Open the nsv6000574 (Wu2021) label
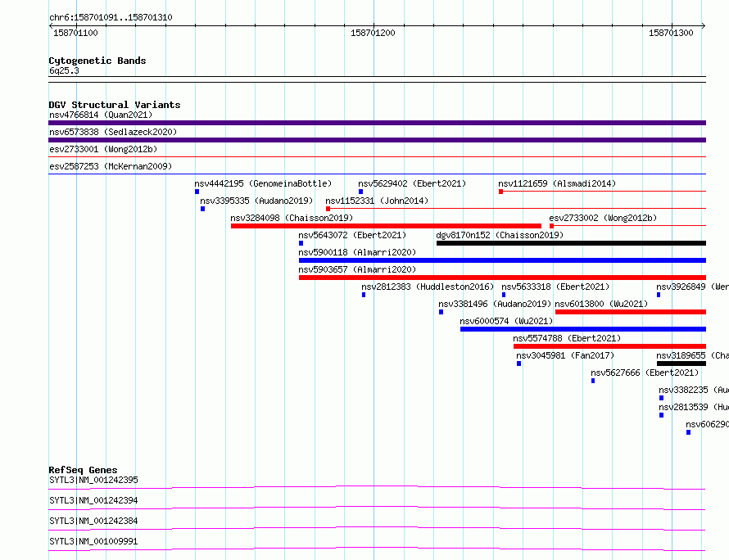This screenshot has height=560, width=729. click(x=506, y=321)
